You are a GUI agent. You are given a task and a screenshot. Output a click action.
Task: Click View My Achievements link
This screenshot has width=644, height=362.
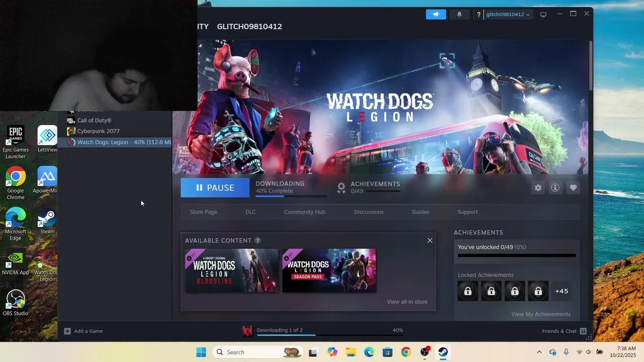tap(541, 314)
